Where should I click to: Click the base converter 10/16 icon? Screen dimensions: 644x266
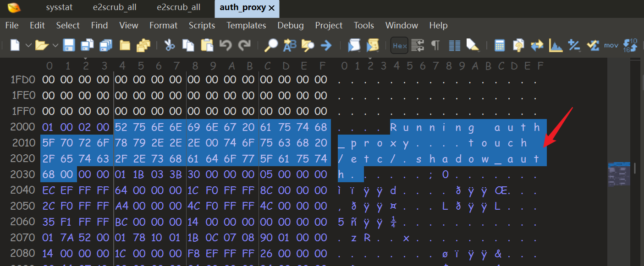[x=631, y=45]
